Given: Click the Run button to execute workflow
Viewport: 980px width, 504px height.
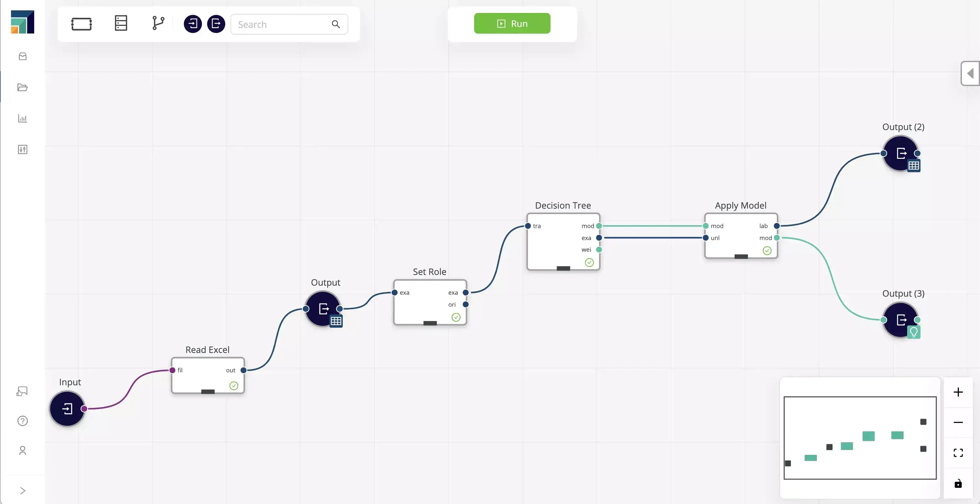Looking at the screenshot, I should tap(512, 23).
